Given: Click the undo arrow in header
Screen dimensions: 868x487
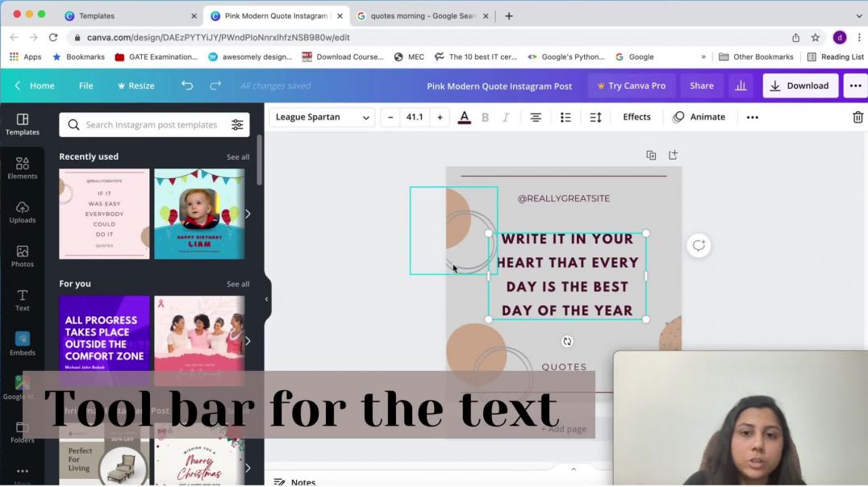Looking at the screenshot, I should pos(187,85).
